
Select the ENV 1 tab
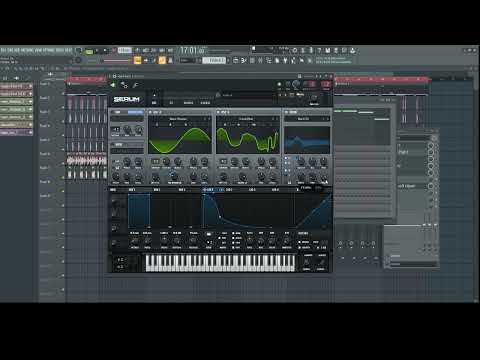pos(132,190)
